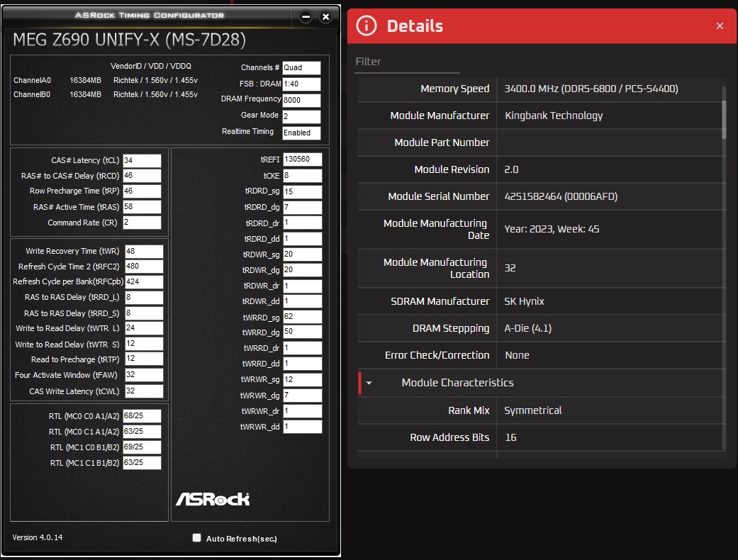Click the tRDWR_sg value field
738x560 pixels.
(303, 254)
